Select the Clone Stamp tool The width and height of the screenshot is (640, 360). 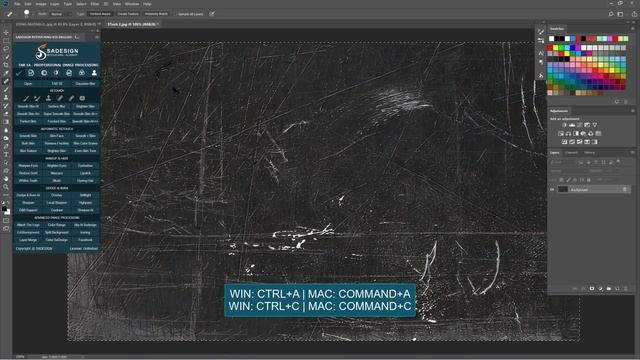[x=6, y=98]
